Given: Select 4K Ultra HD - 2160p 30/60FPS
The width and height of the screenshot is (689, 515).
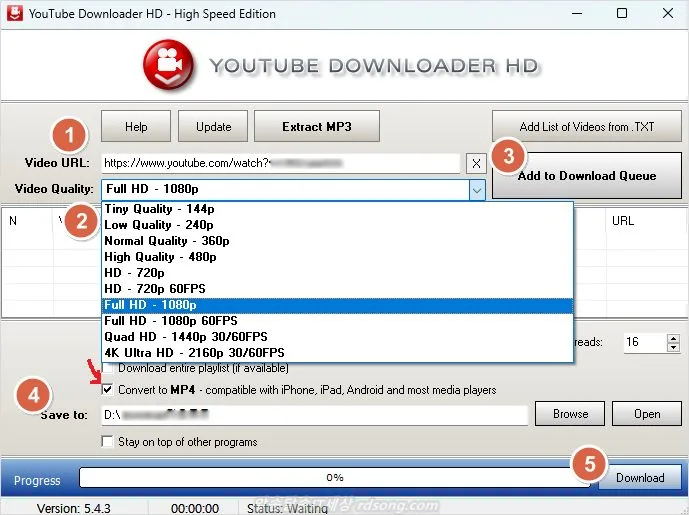Looking at the screenshot, I should coord(194,353).
